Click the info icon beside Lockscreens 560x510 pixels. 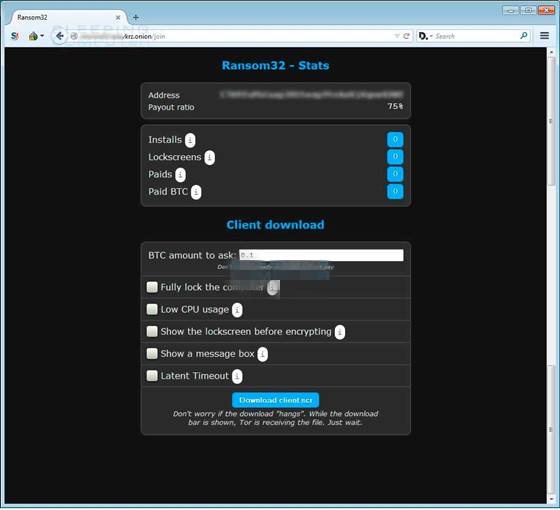click(210, 158)
